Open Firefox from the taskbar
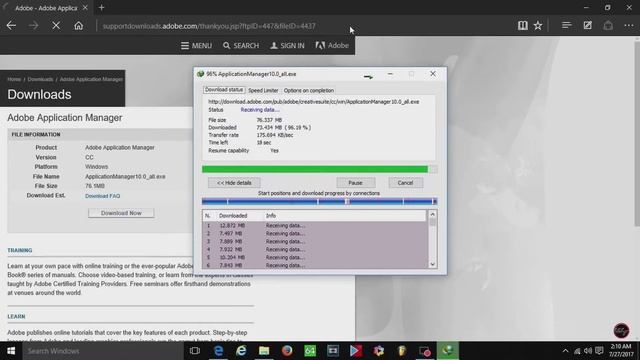 [x=287, y=351]
